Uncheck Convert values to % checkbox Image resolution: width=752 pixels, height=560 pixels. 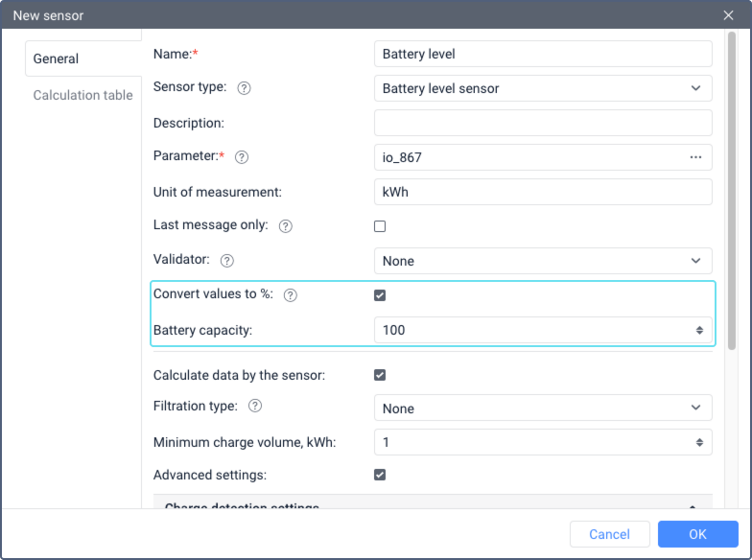coord(380,295)
